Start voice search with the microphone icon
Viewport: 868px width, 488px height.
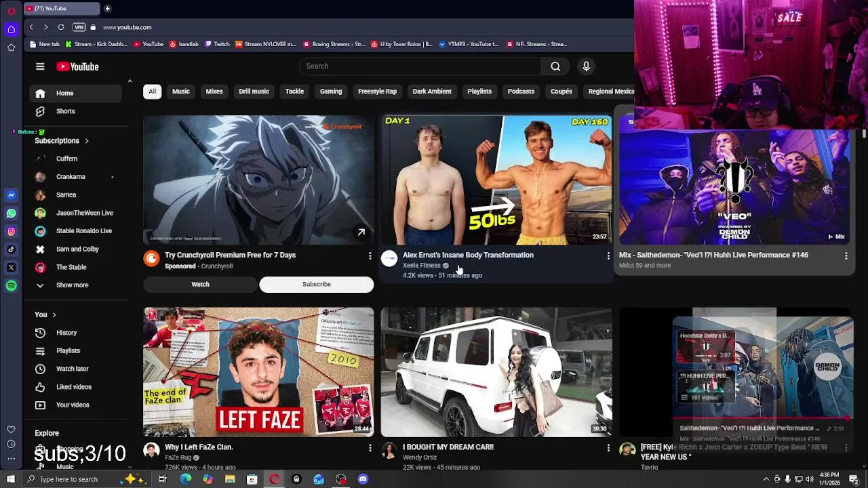(x=586, y=66)
